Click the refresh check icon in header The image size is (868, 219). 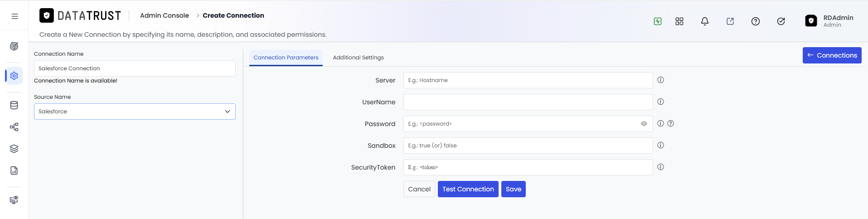781,21
